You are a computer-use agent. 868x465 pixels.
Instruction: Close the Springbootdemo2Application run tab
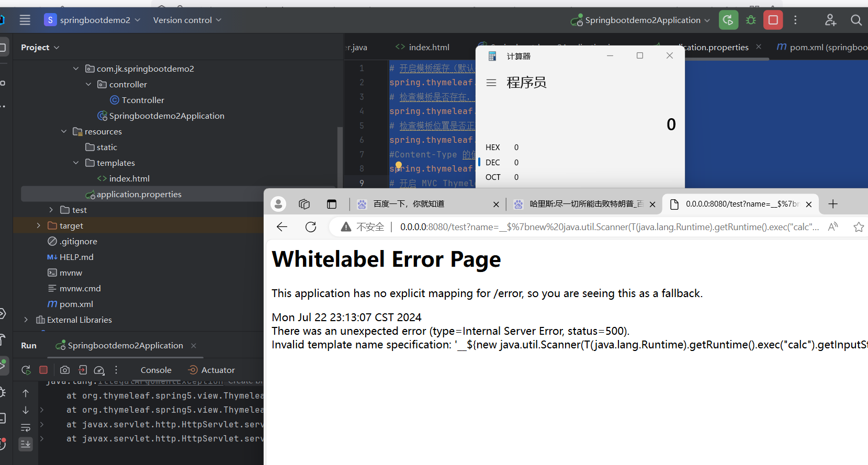pos(194,345)
